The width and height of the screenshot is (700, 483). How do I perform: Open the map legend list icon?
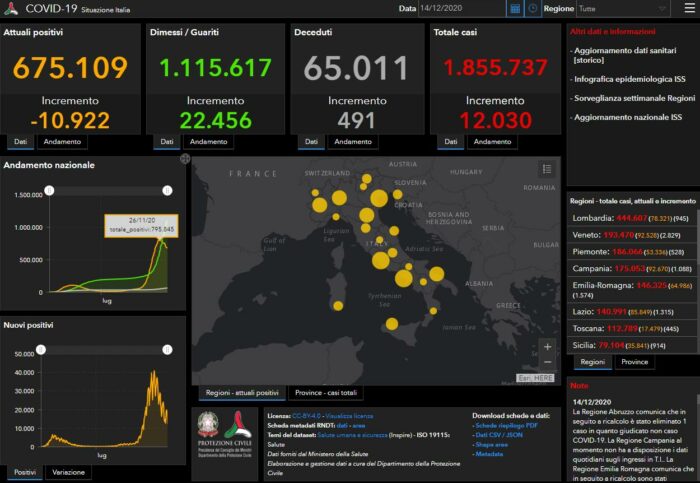[x=546, y=170]
